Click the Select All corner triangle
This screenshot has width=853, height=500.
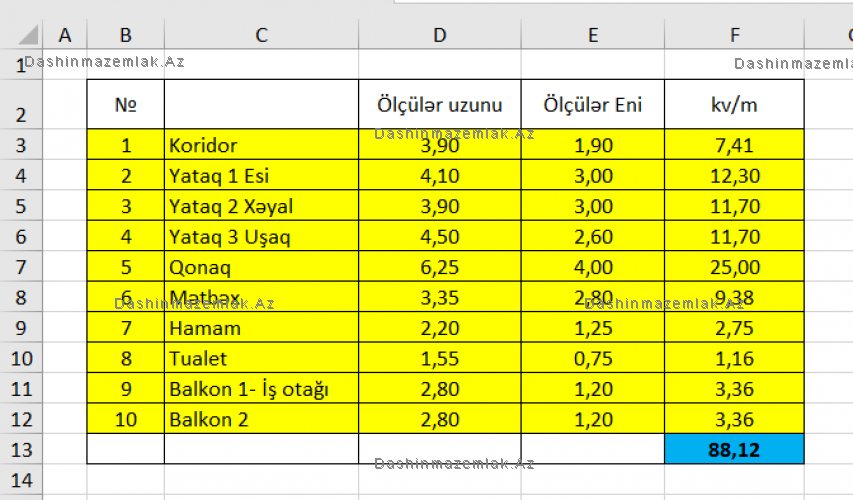point(30,36)
